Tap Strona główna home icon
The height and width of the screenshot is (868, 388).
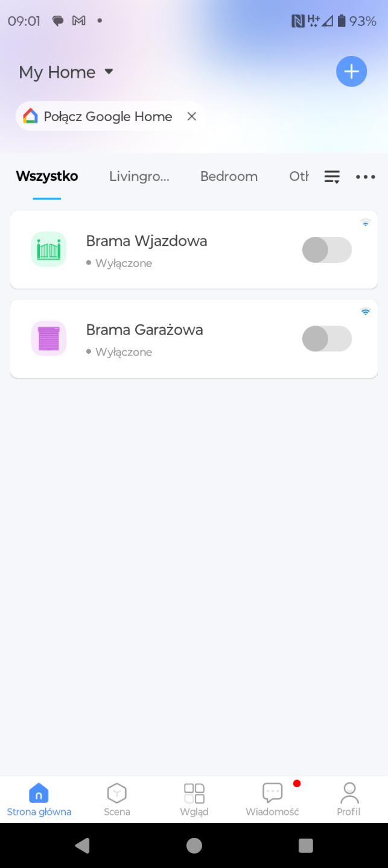coord(39,793)
